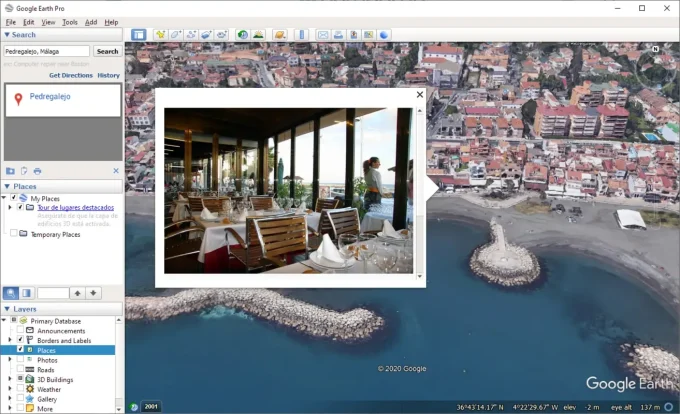Uncheck the Borders and Labels layer
Image resolution: width=680 pixels, height=414 pixels.
tap(20, 340)
